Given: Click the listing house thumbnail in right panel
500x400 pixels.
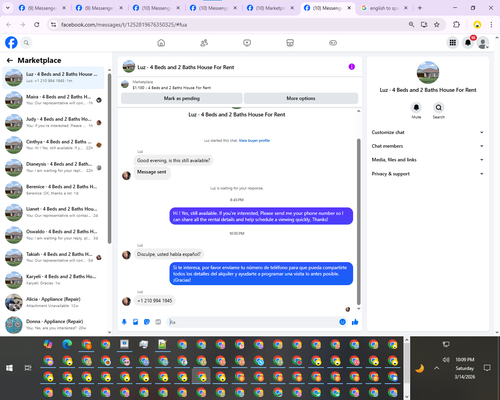Looking at the screenshot, I should coord(428,72).
